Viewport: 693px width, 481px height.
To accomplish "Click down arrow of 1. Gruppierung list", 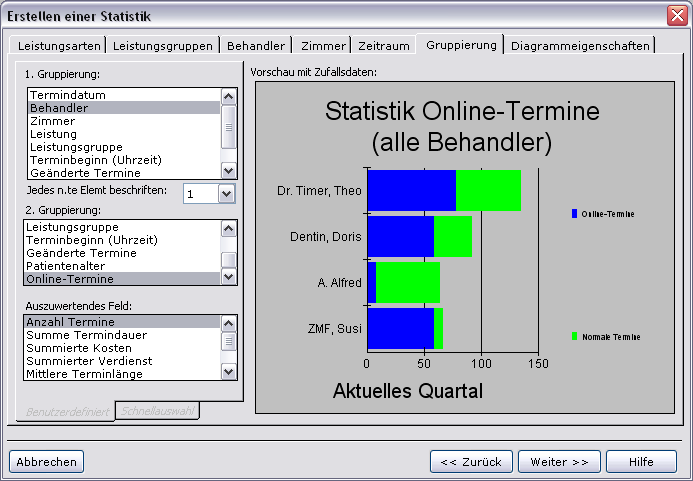I will click(228, 170).
